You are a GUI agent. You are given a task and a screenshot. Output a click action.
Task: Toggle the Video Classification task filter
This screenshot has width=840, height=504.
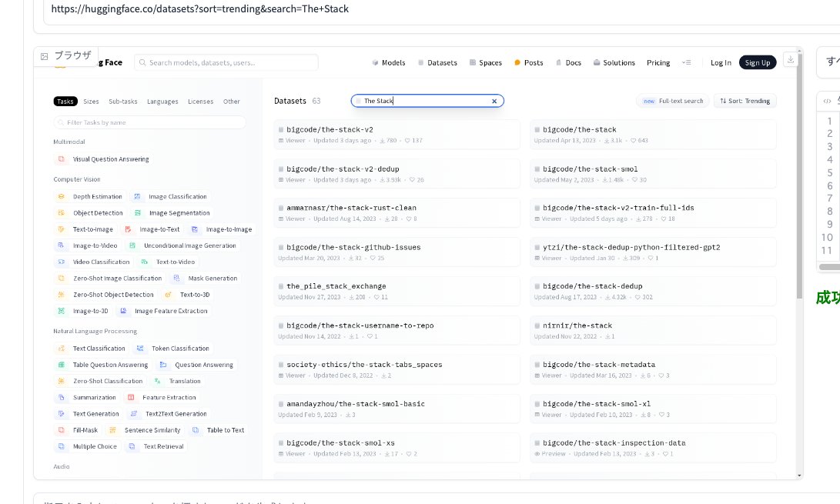(x=94, y=262)
